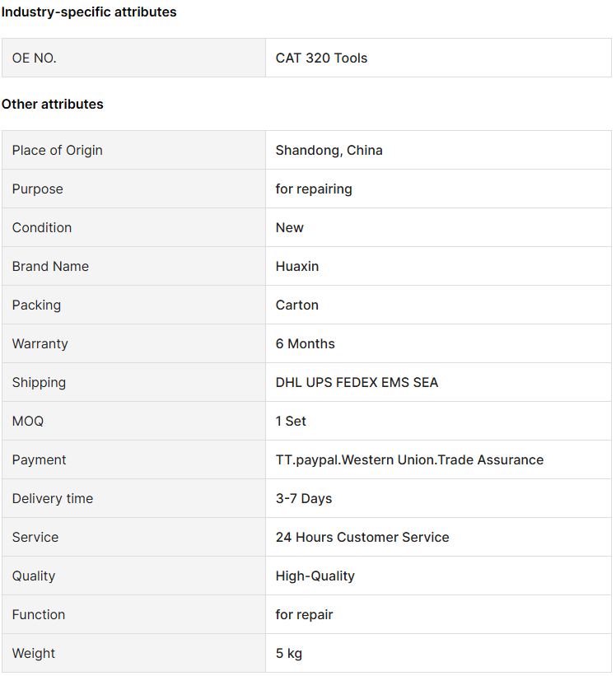This screenshot has width=616, height=676.
Task: Click the Function row label
Action: click(x=39, y=614)
